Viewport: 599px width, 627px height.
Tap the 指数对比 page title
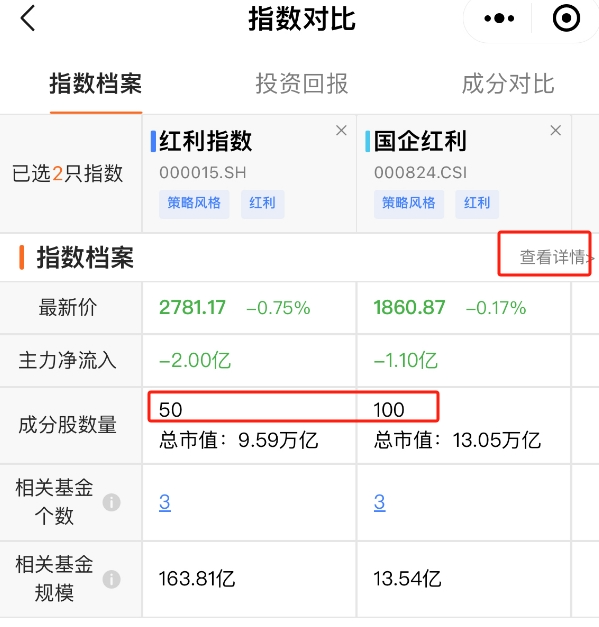point(302,18)
